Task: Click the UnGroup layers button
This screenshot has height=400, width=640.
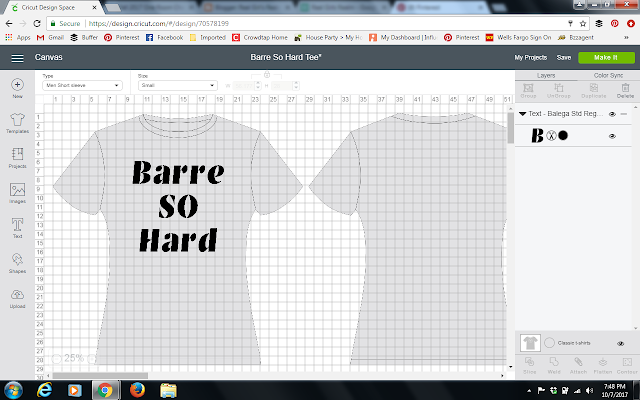Action: point(558,91)
